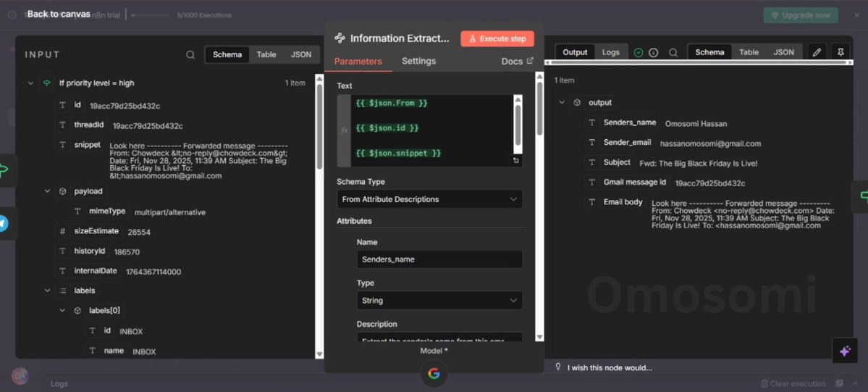The width and height of the screenshot is (868, 392).
Task: Click the string type icon beside Sender_email
Action: 591,143
